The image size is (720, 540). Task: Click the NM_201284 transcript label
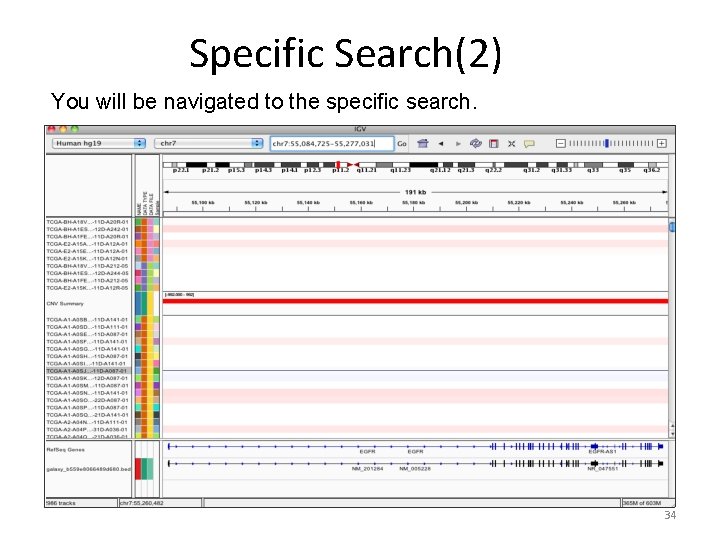pos(367,469)
